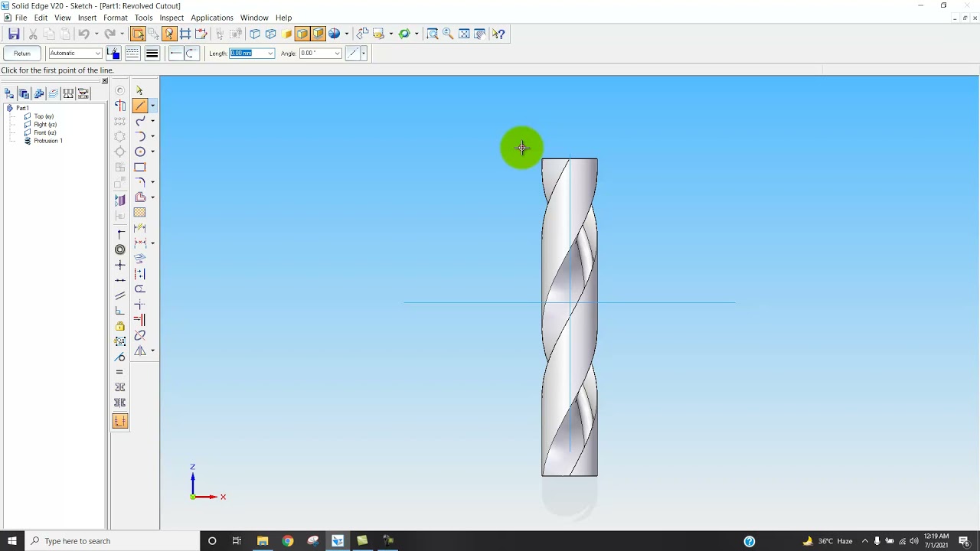The image size is (980, 551).
Task: Open the line color swatch button
Action: click(113, 53)
